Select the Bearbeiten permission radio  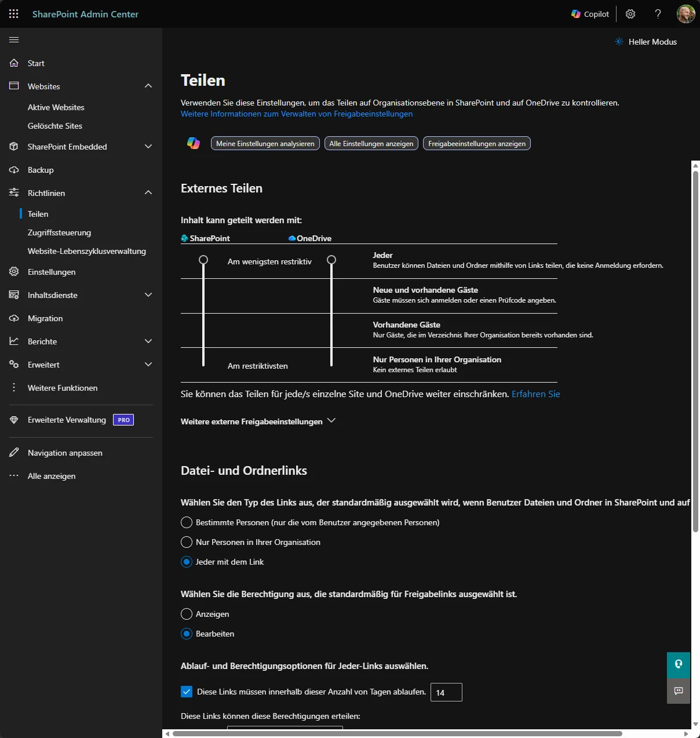(x=187, y=634)
